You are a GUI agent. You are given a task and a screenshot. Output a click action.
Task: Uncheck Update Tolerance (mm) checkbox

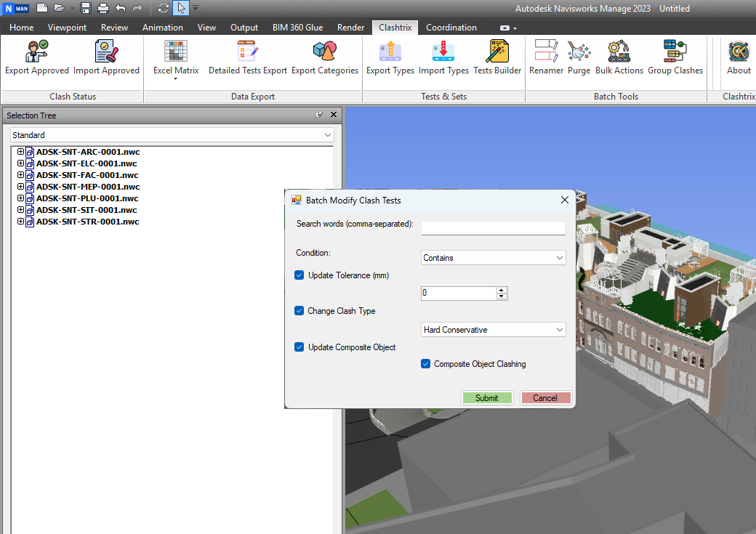pyautogui.click(x=299, y=275)
